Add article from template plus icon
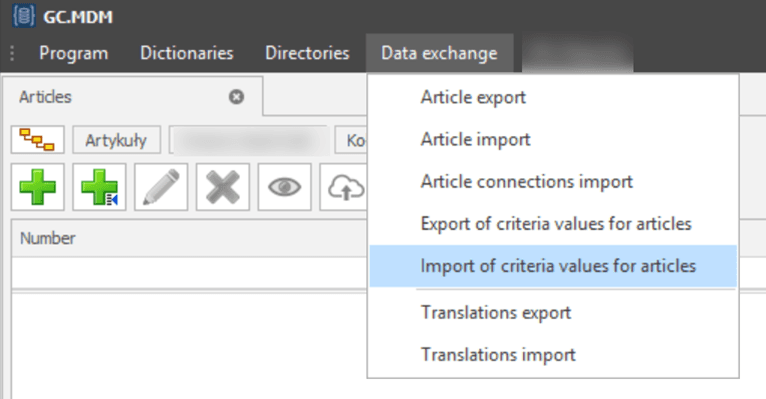 coord(99,187)
